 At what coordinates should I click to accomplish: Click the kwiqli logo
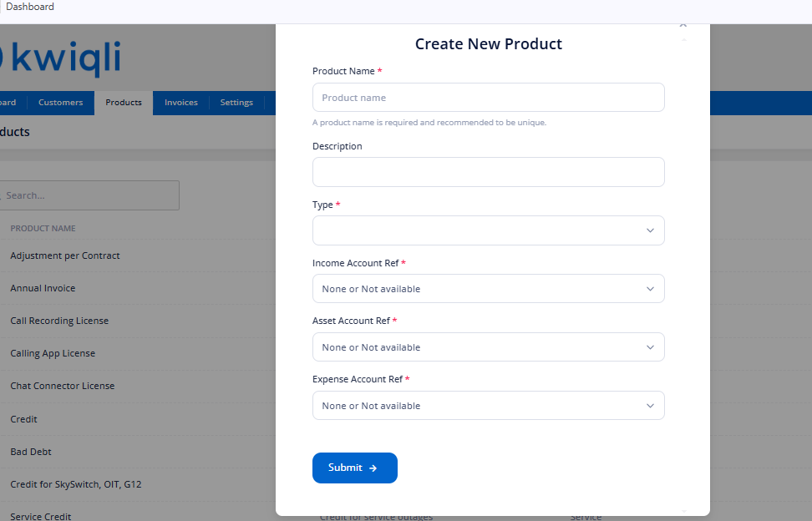coord(59,58)
